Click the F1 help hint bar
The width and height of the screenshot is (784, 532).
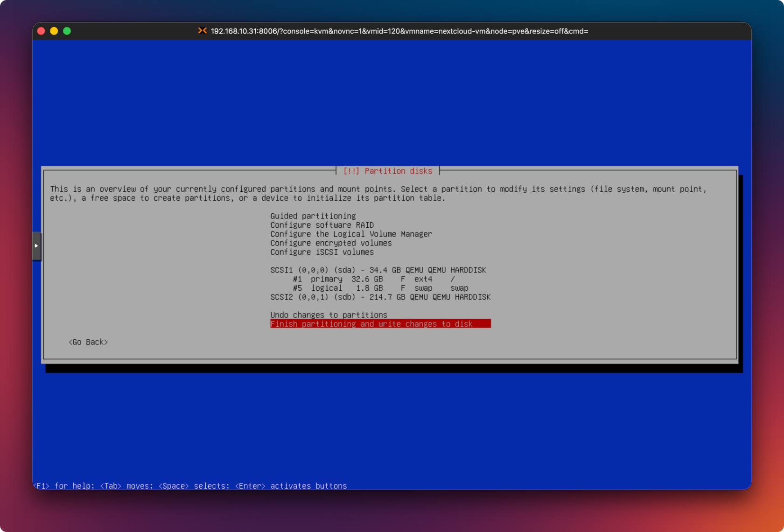point(190,486)
